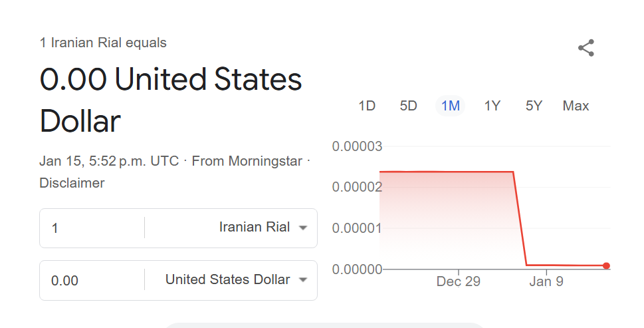The image size is (644, 328).
Task: Select the 1M time range
Action: pyautogui.click(x=451, y=106)
